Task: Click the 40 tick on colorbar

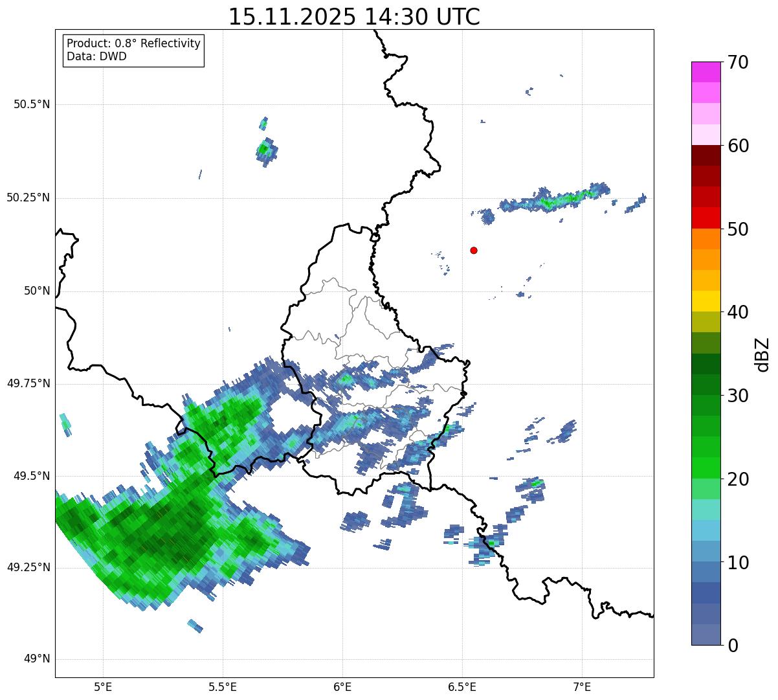Action: (x=738, y=312)
